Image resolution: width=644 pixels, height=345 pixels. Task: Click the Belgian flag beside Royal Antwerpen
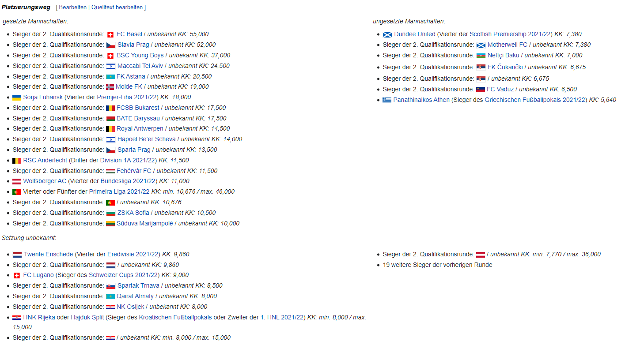[110, 129]
